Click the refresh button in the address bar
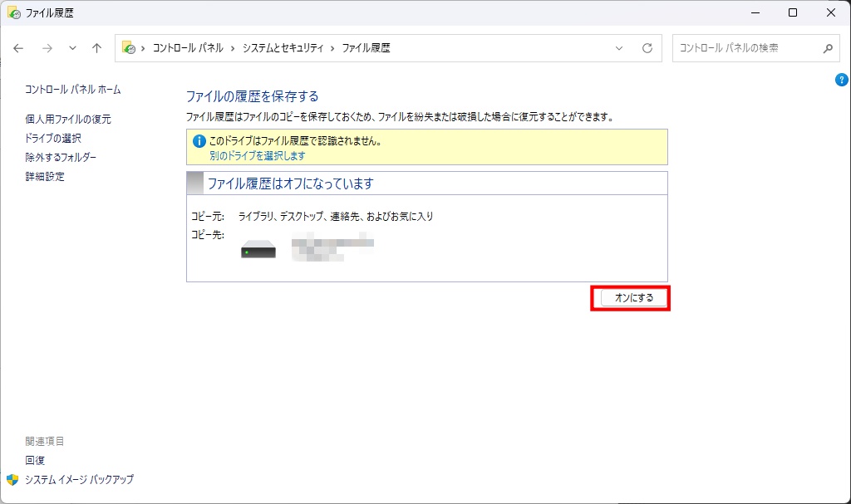 [x=647, y=48]
